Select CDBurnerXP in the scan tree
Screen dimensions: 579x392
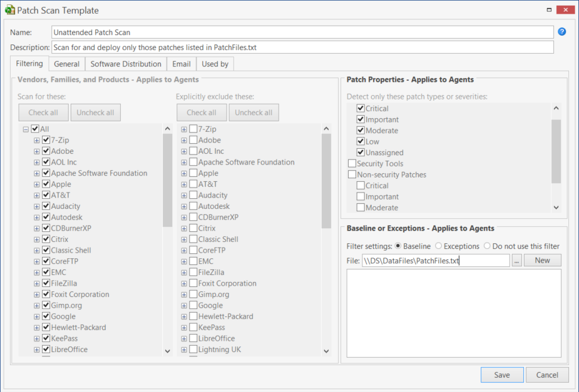(71, 228)
